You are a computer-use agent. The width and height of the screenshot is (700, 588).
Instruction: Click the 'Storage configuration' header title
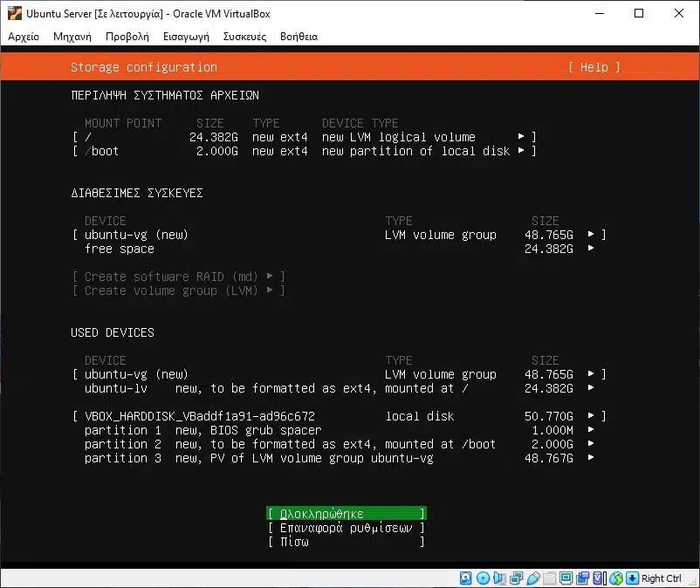point(144,67)
